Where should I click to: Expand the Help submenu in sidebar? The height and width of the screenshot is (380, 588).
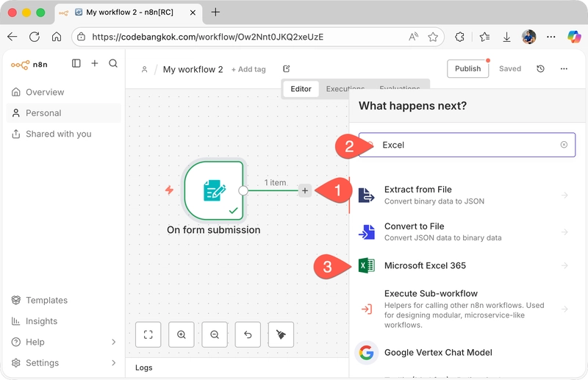[x=113, y=342]
